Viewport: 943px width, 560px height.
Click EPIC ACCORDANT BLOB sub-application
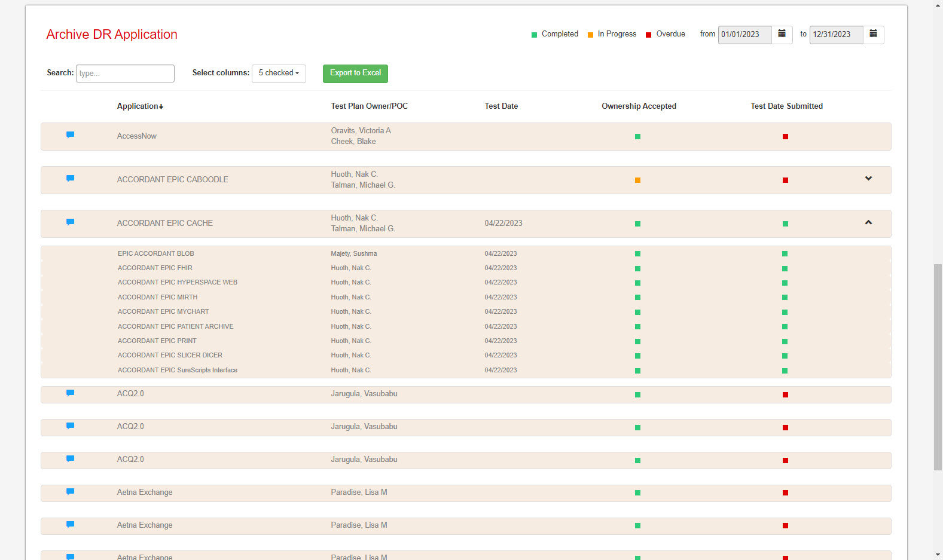155,254
